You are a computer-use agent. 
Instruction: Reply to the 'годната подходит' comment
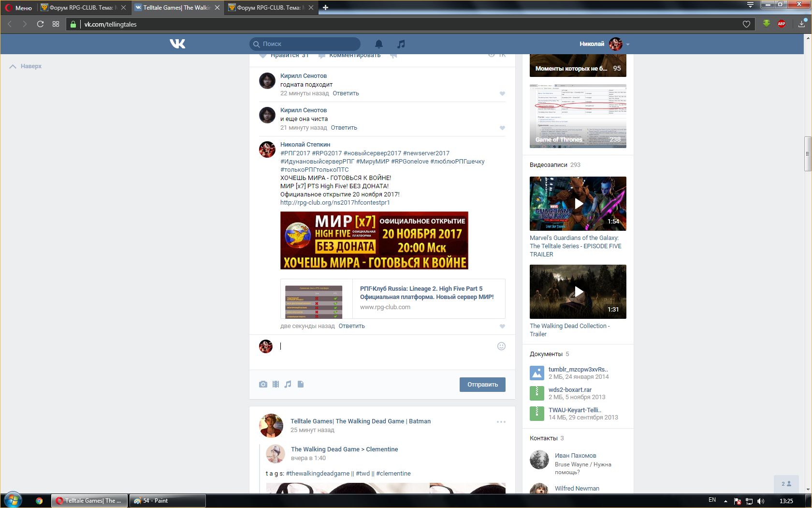346,93
